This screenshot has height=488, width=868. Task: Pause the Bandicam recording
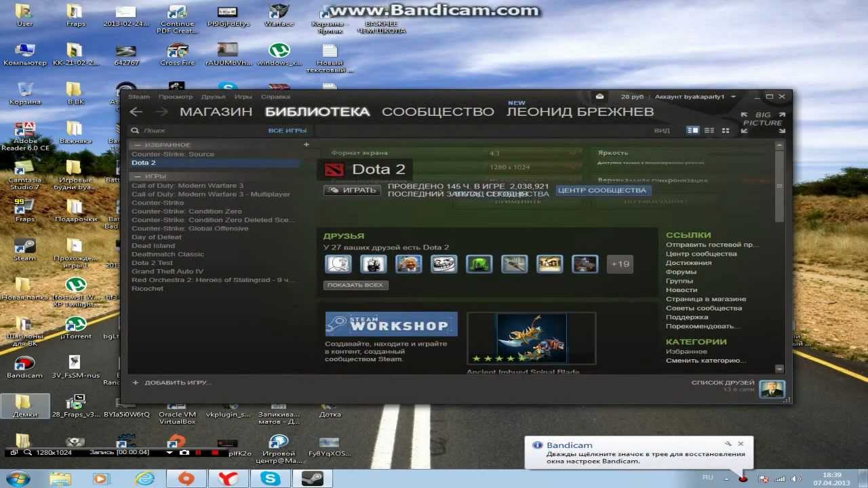tap(199, 453)
